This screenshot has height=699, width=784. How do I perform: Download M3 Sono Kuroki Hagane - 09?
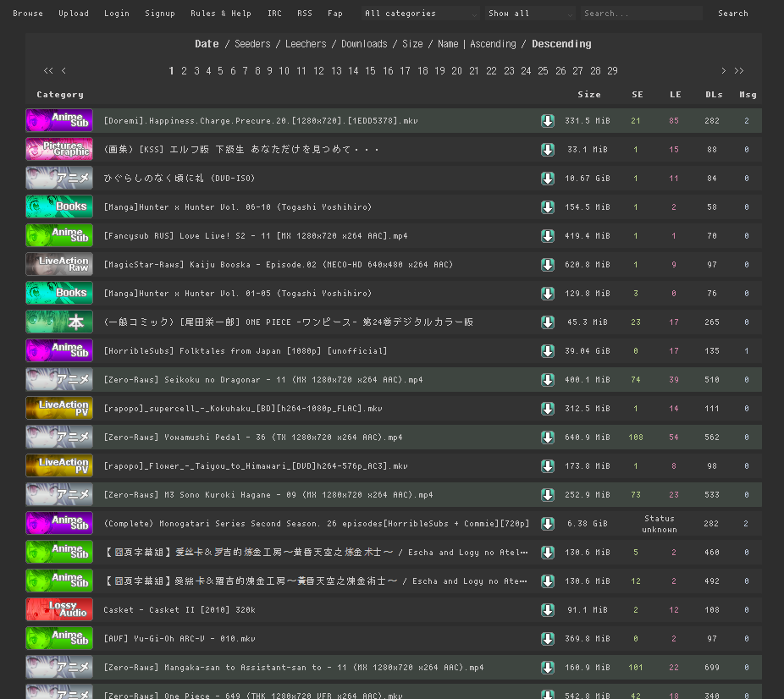click(548, 495)
